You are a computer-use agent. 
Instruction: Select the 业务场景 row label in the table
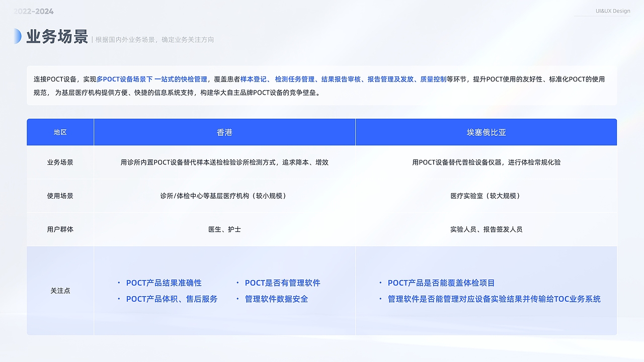click(x=60, y=162)
